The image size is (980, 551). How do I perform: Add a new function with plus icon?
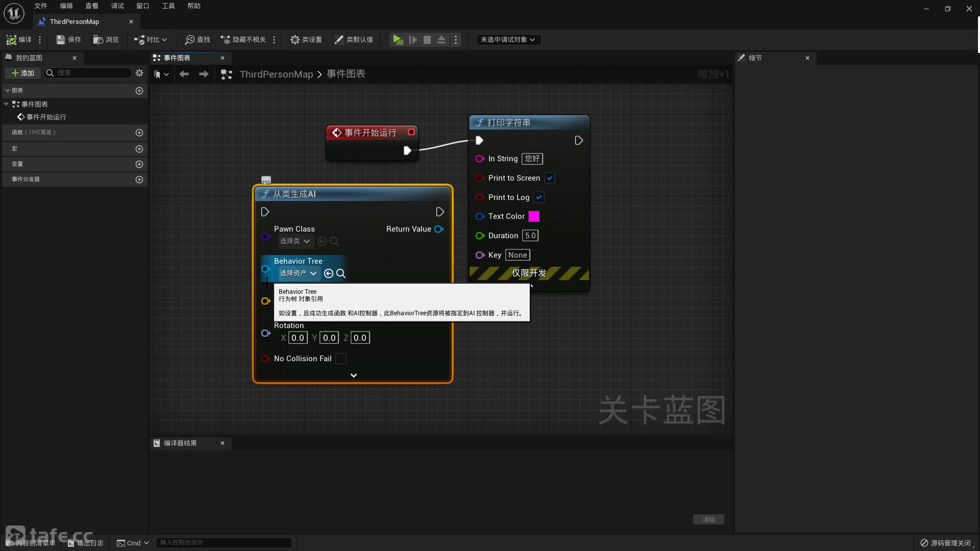139,132
